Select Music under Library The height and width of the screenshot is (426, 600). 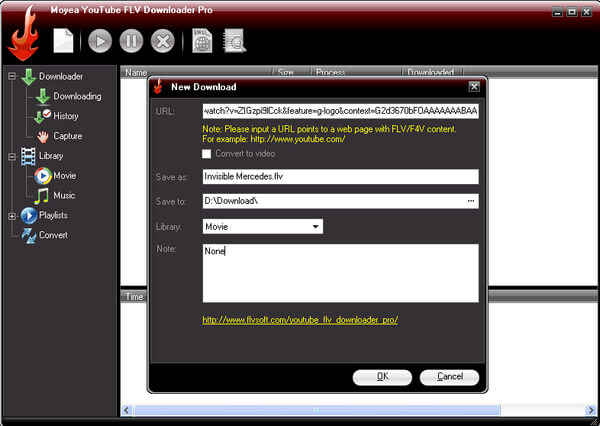click(x=63, y=195)
